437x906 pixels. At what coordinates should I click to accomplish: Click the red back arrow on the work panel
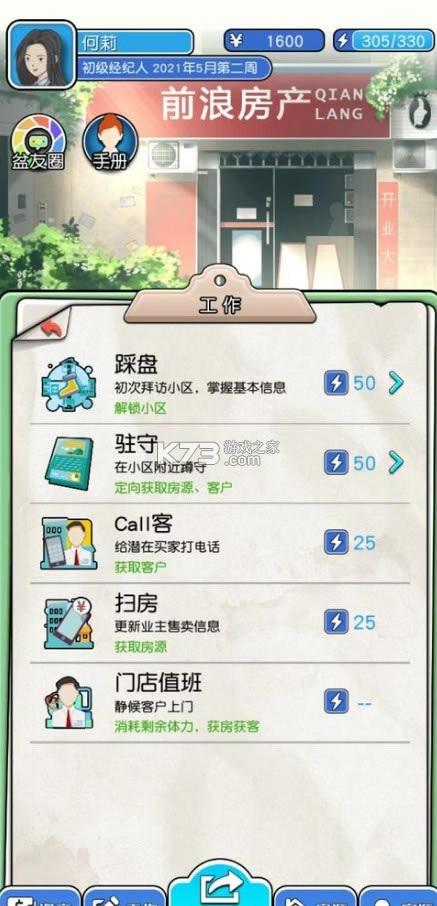[x=51, y=328]
